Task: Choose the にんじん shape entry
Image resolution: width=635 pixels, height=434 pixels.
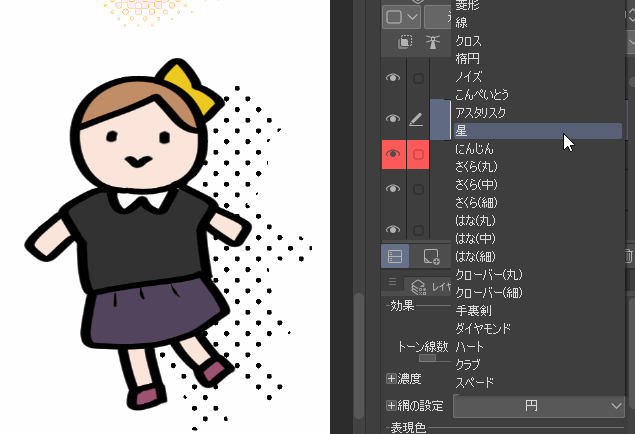Action: tap(477, 148)
